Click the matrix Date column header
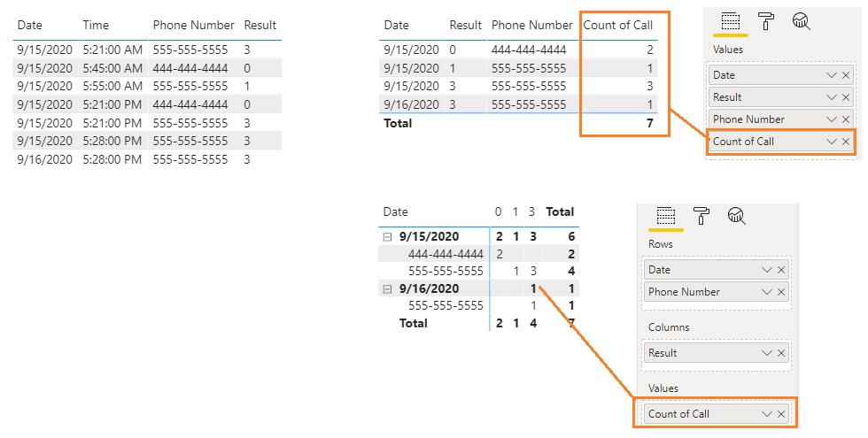868x438 pixels. pos(395,211)
